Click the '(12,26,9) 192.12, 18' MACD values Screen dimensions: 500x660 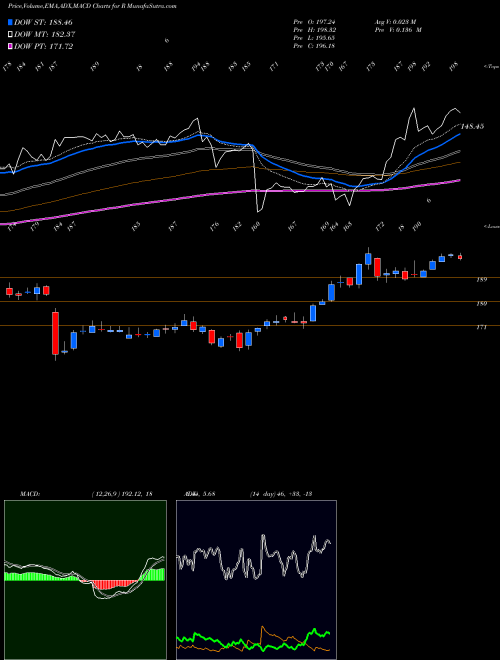[x=122, y=494]
